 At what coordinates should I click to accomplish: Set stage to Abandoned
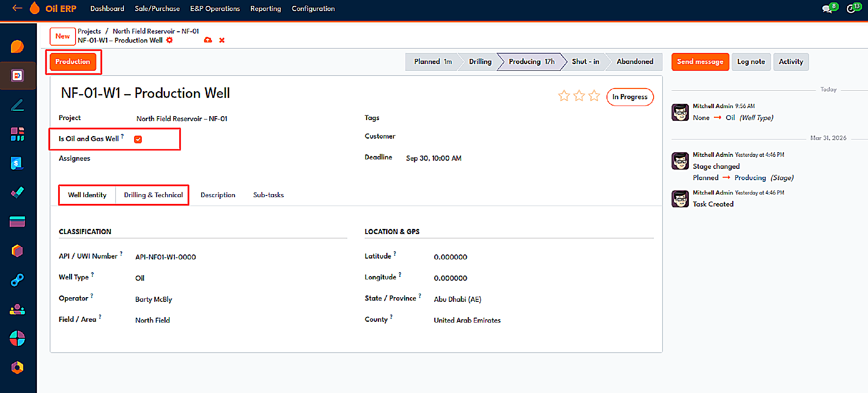(x=635, y=62)
